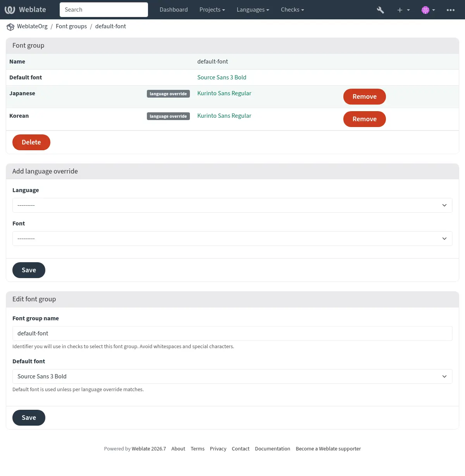This screenshot has width=465, height=476.
Task: Open Kurinto Sans Regular link in Korean row
Action: tap(224, 116)
